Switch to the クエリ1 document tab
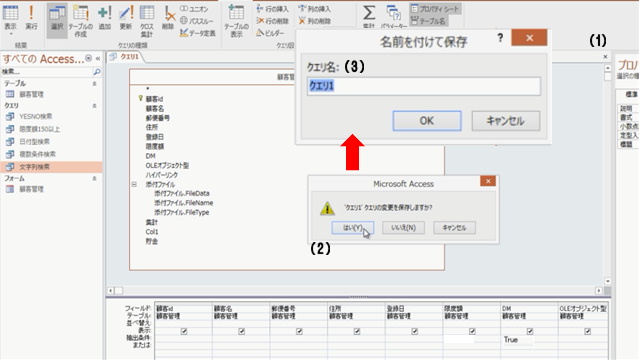640x360 pixels. (126, 57)
